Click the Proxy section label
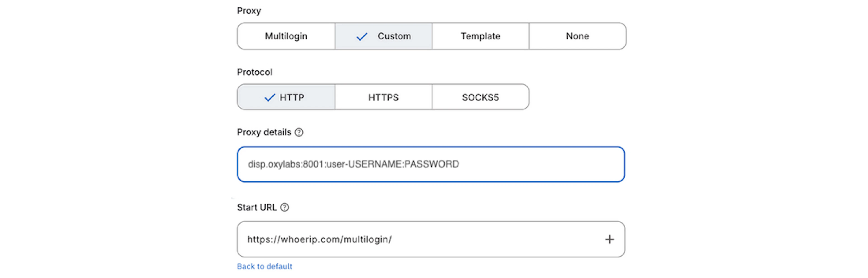Image resolution: width=868 pixels, height=278 pixels. pyautogui.click(x=249, y=11)
